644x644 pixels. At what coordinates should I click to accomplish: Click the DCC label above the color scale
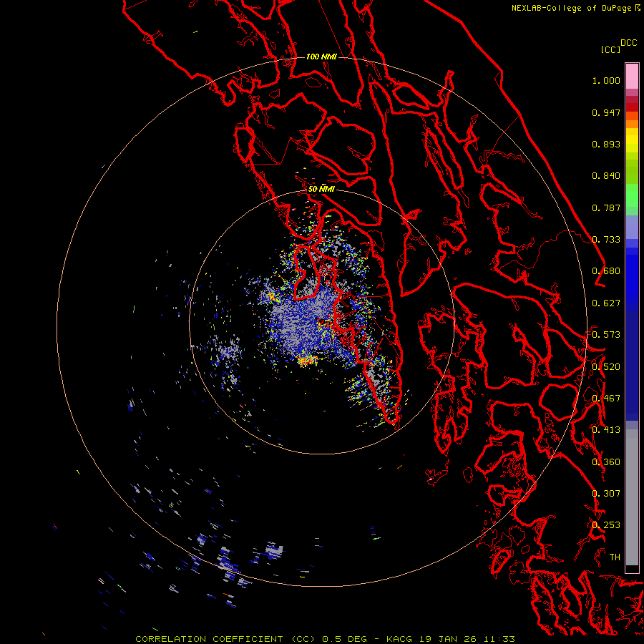tap(628, 43)
